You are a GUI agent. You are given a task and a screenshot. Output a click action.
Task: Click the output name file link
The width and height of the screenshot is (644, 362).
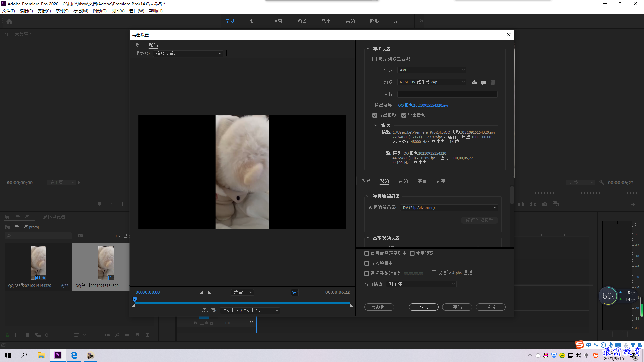point(423,105)
